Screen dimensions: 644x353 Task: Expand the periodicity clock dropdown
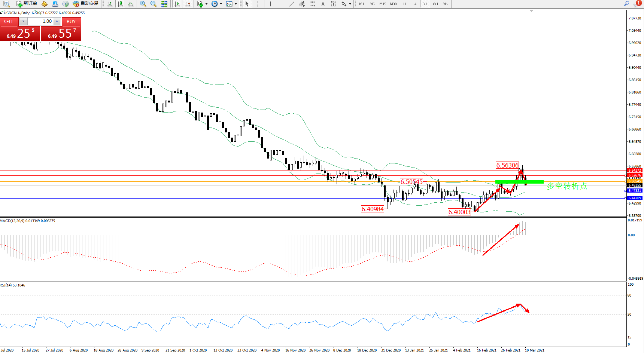coord(221,4)
